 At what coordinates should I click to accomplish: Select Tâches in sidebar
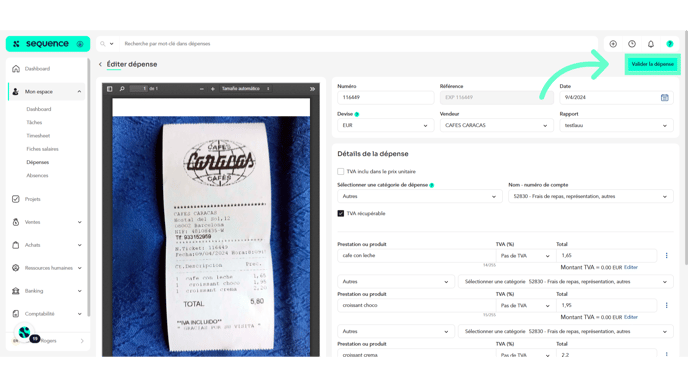click(x=34, y=122)
